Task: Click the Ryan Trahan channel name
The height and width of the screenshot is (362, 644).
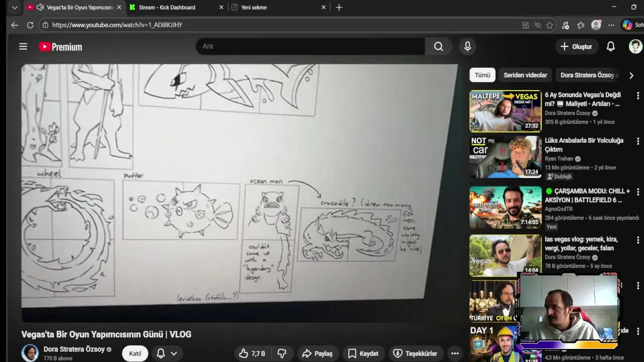Action: (559, 159)
